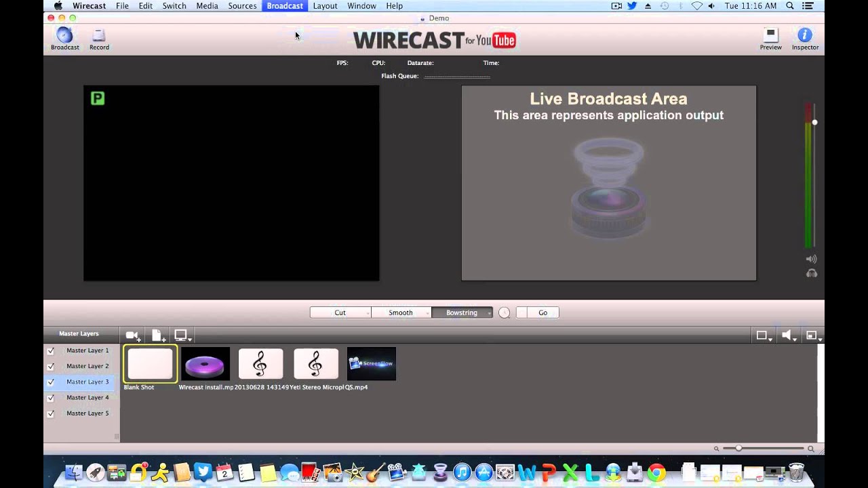This screenshot has height=488, width=868.
Task: Click the volume icon in menu bar
Action: pos(711,5)
